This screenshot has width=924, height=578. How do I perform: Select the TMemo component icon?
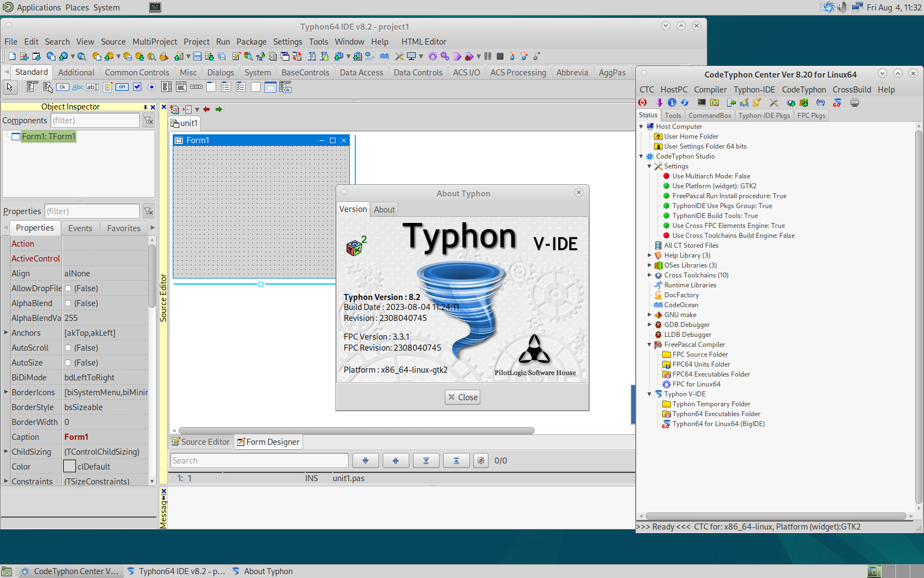[108, 87]
